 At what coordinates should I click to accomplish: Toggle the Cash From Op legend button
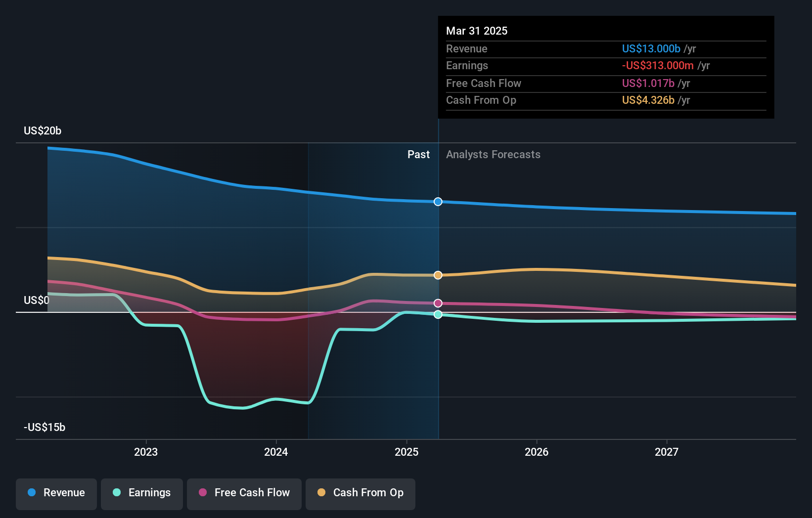click(361, 494)
